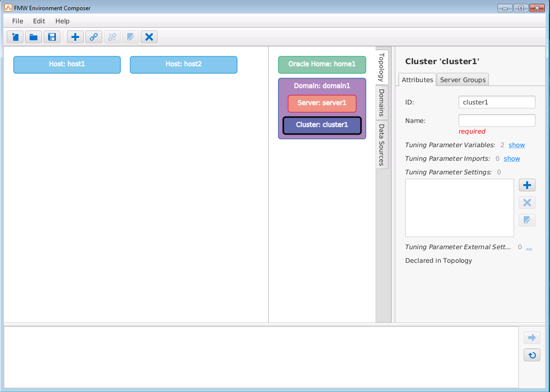Click remove tuning parameter setting X
The height and width of the screenshot is (392, 550).
[x=527, y=203]
